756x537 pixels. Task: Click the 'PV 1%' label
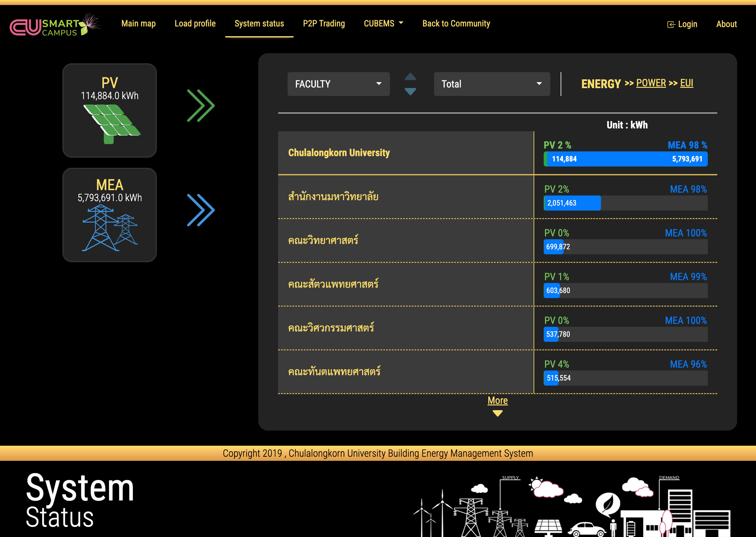(557, 276)
